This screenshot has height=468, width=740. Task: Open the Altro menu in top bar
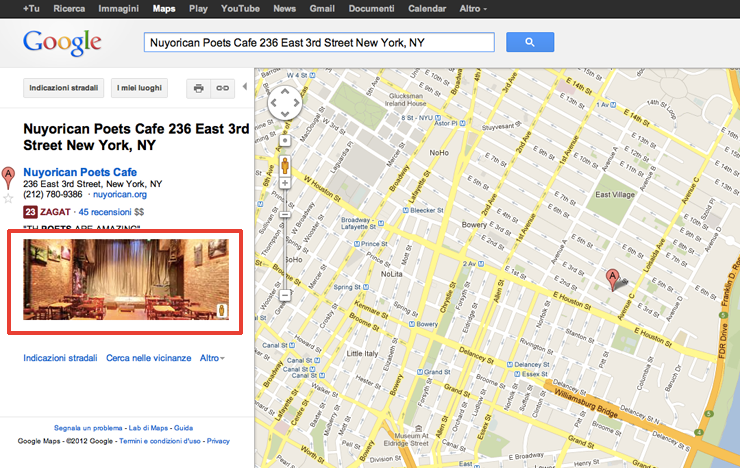(473, 8)
